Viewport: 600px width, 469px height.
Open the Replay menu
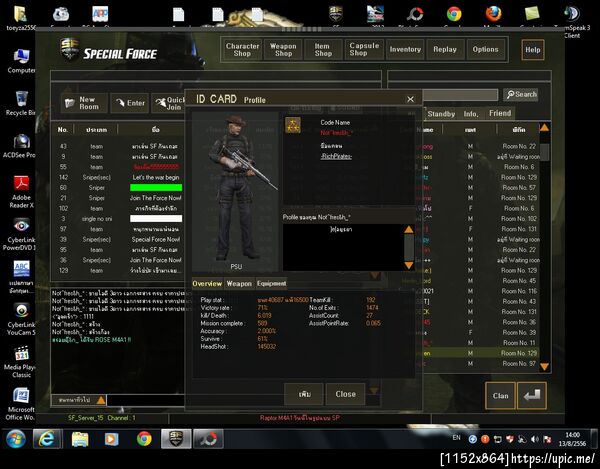tap(445, 49)
